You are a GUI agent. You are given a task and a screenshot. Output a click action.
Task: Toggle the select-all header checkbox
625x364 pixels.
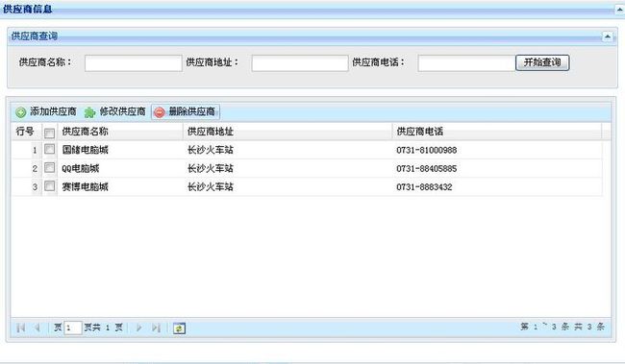pyautogui.click(x=49, y=133)
